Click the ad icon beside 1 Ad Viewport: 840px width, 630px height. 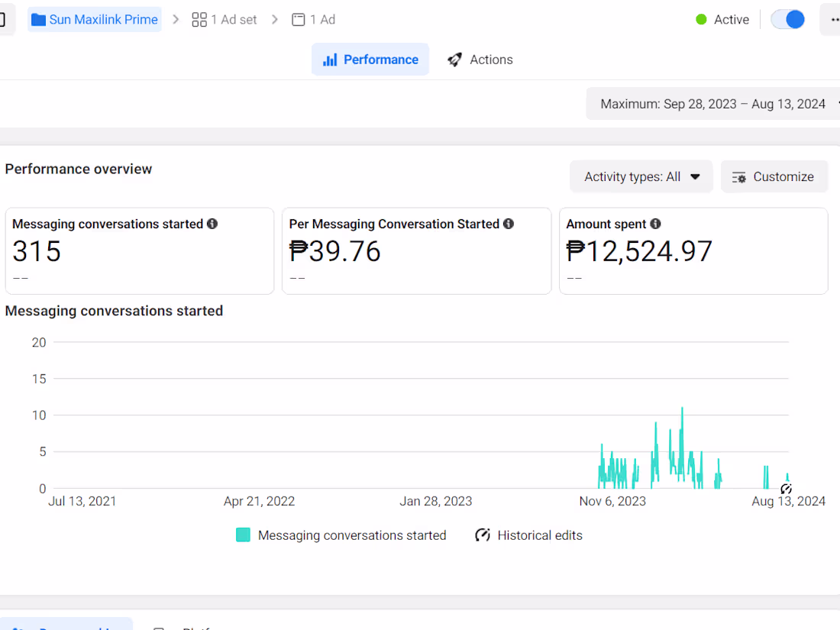click(x=299, y=20)
